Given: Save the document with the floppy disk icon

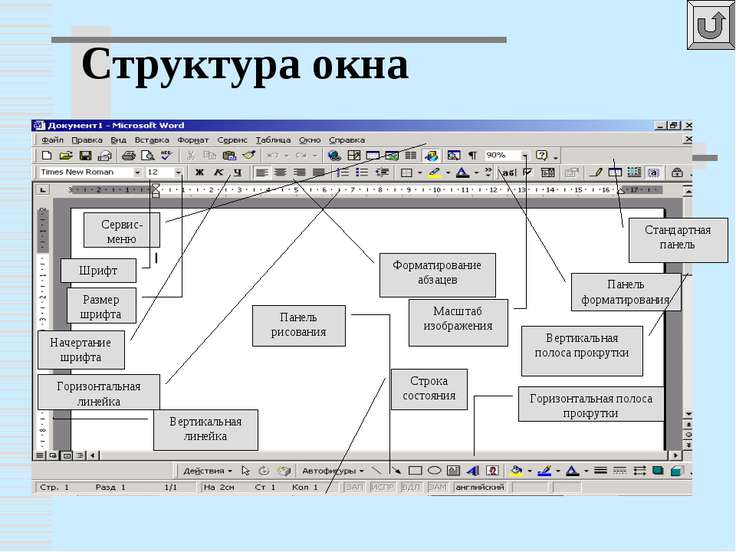Looking at the screenshot, I should pos(85,155).
